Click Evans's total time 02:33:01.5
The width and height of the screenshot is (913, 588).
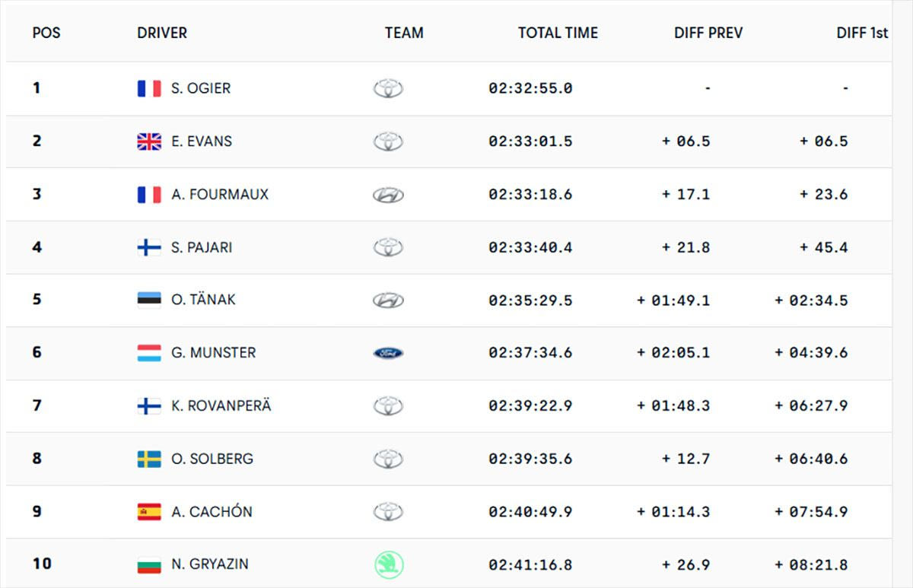(530, 141)
